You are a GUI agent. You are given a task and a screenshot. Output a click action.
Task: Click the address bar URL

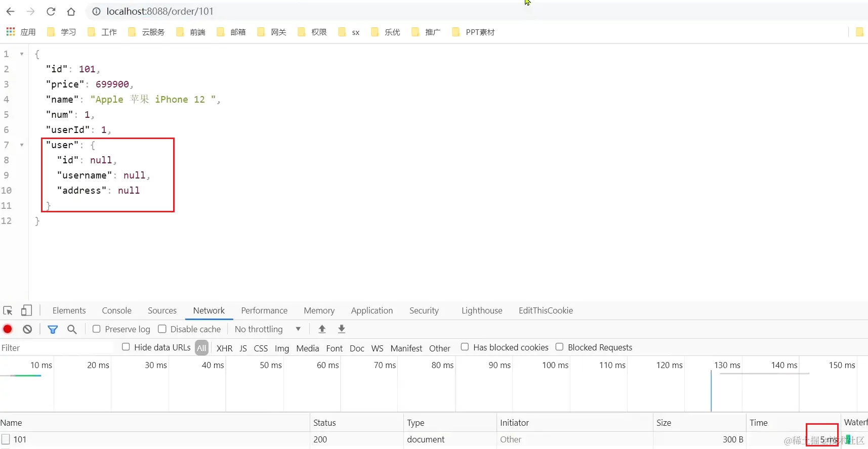tap(160, 11)
